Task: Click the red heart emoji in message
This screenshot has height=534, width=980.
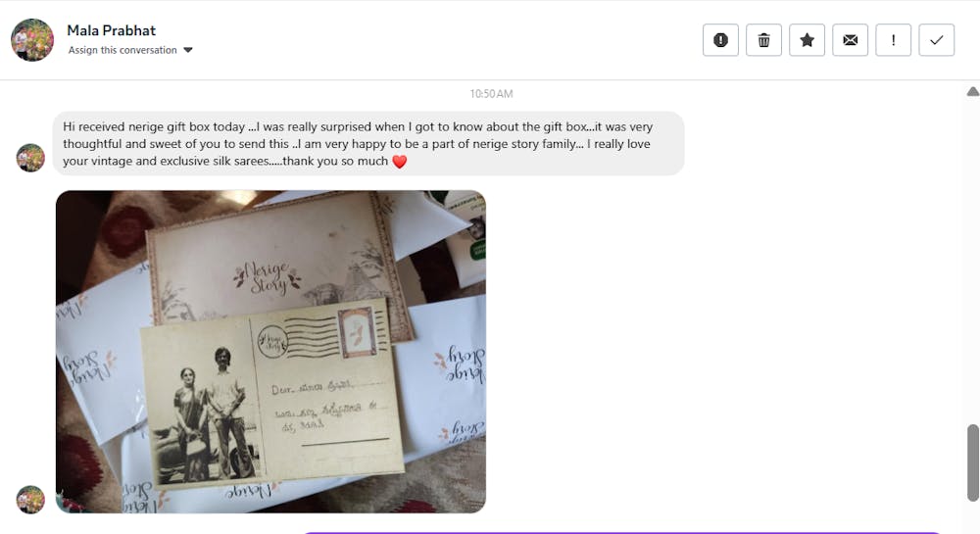Action: [x=400, y=162]
